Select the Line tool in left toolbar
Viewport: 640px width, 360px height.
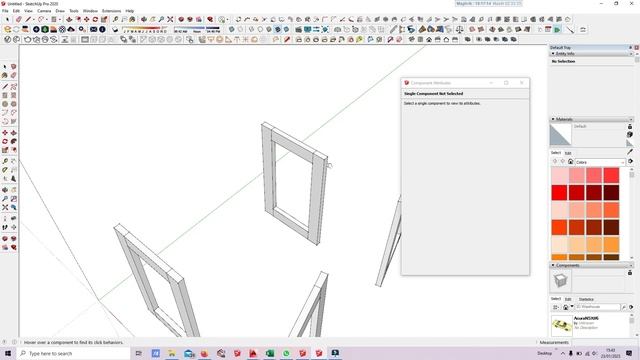pos(4,87)
